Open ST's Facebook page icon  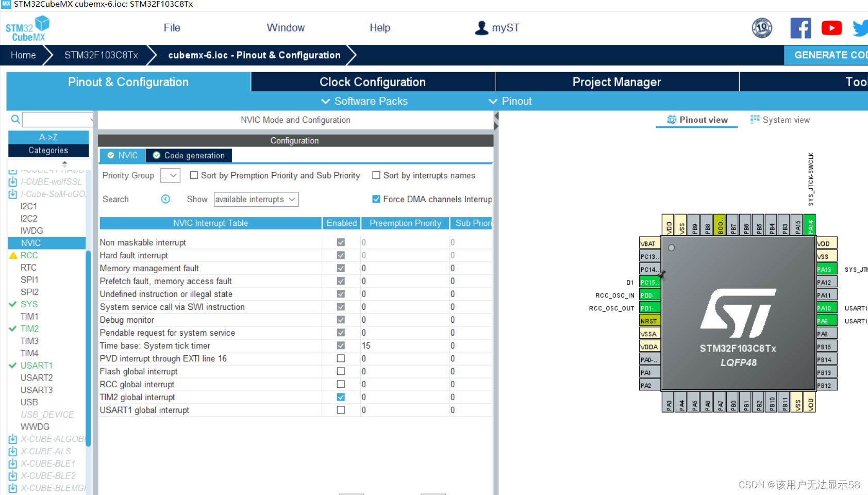click(800, 28)
